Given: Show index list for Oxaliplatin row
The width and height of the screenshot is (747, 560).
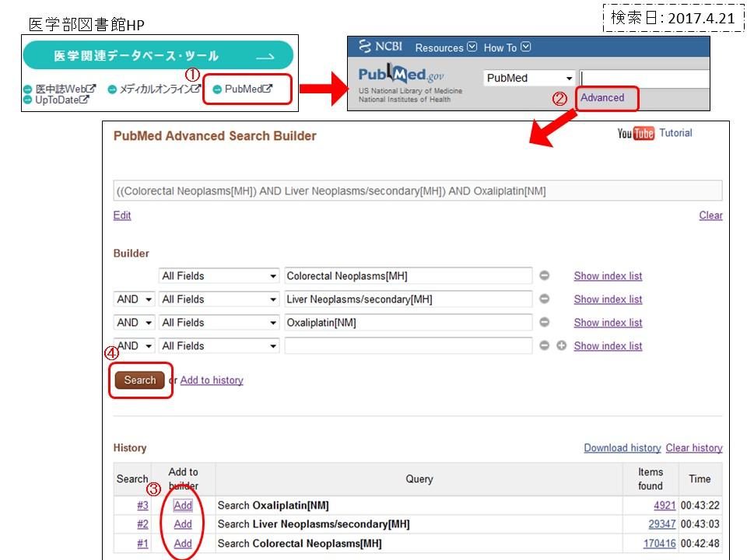Looking at the screenshot, I should (608, 322).
